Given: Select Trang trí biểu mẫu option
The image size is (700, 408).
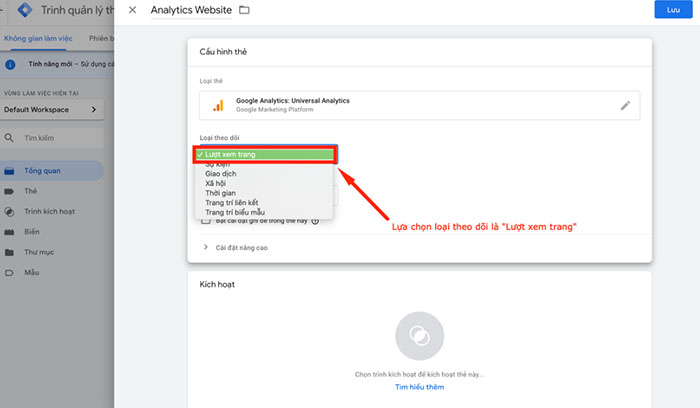Looking at the screenshot, I should tap(235, 212).
